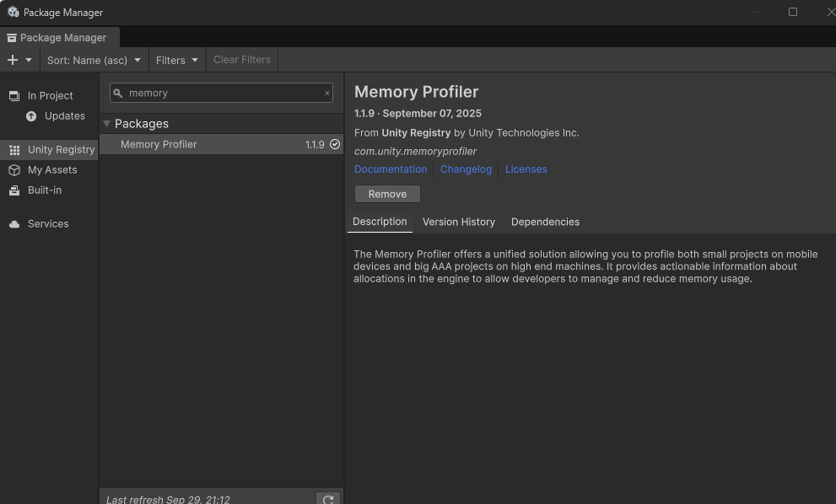Click the com.unity.memoryprofiler package name
The image size is (836, 504).
[x=415, y=152]
